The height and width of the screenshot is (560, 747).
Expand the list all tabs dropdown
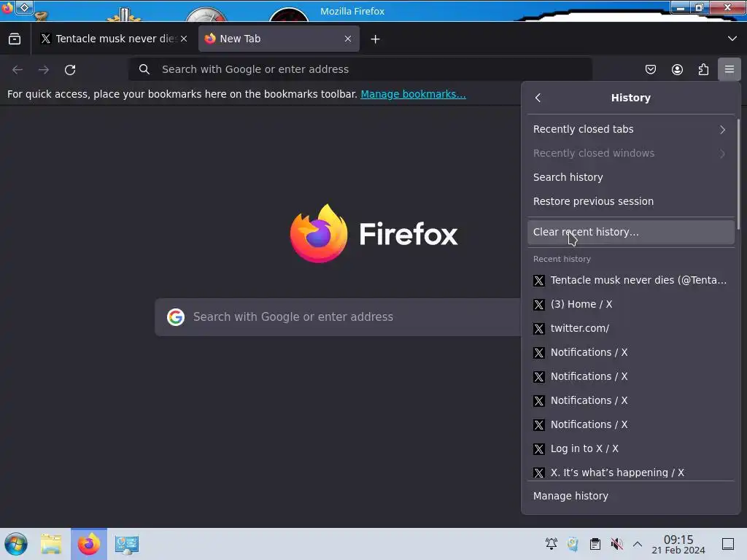(x=732, y=39)
